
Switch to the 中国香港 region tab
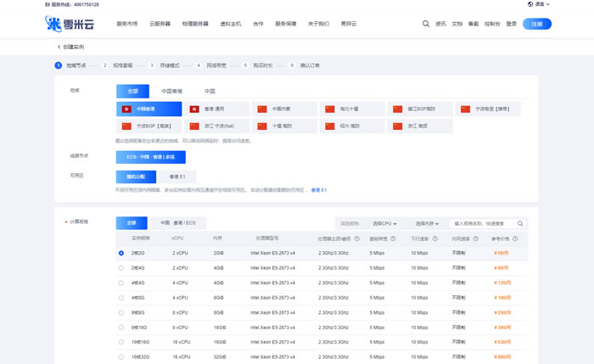pyautogui.click(x=172, y=91)
